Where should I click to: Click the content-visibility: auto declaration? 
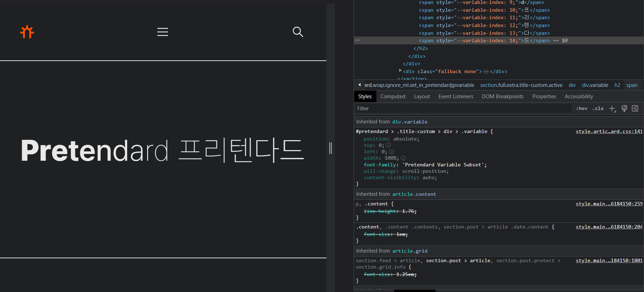[400, 177]
